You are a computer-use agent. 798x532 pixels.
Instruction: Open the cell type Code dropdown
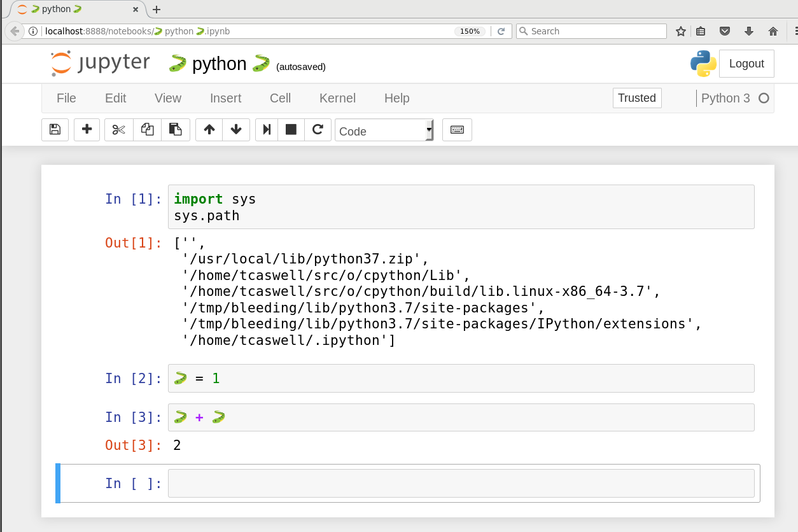(x=384, y=130)
